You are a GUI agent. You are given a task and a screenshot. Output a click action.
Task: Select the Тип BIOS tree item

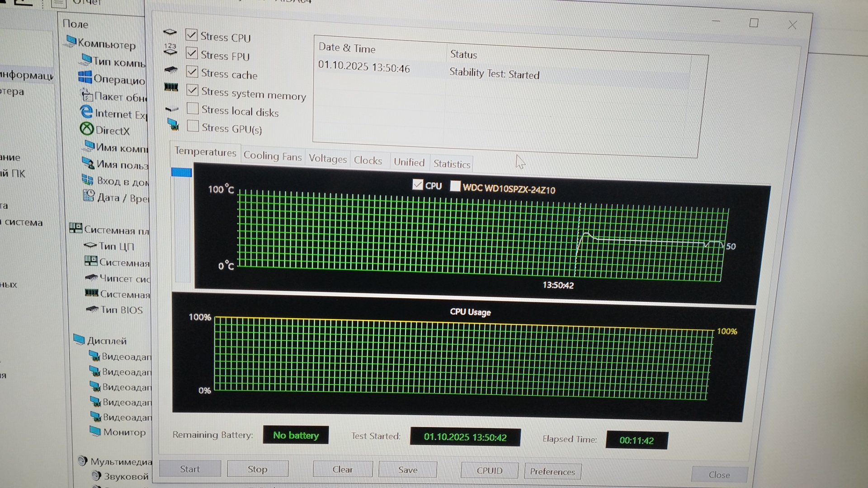pos(121,310)
